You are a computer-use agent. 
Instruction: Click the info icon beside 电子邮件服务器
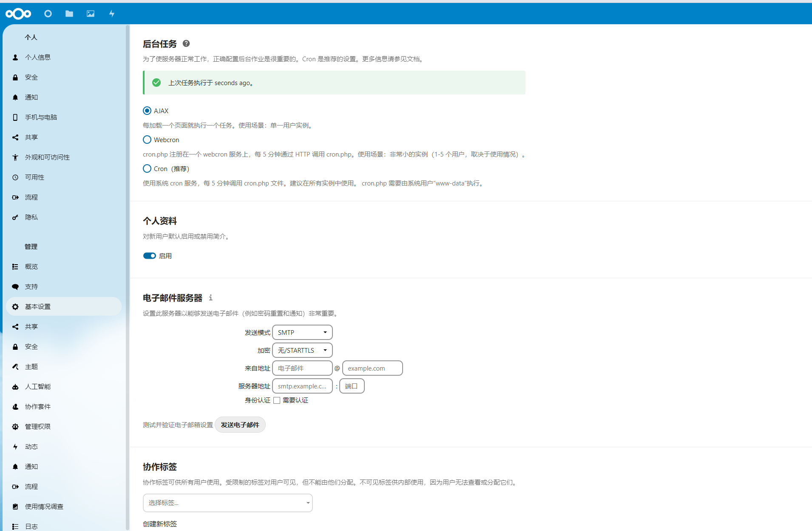pyautogui.click(x=210, y=297)
